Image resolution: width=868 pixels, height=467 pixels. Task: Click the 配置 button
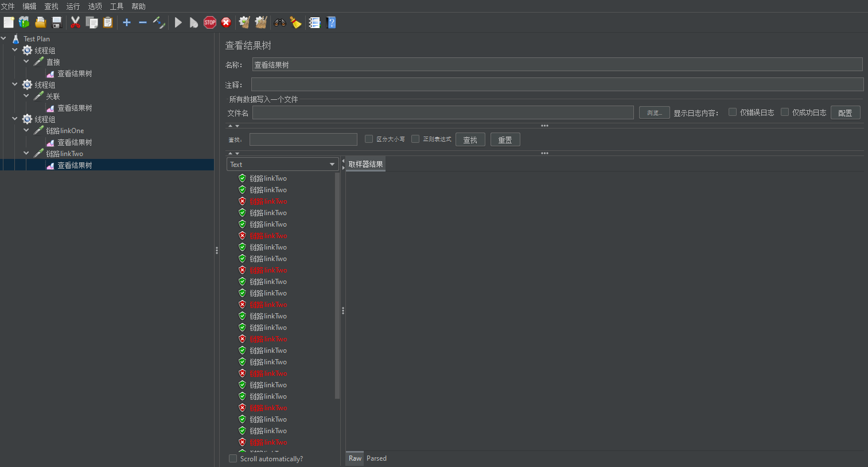coord(845,113)
